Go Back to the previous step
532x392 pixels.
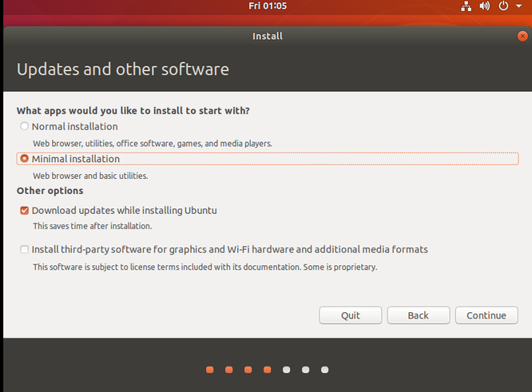419,315
